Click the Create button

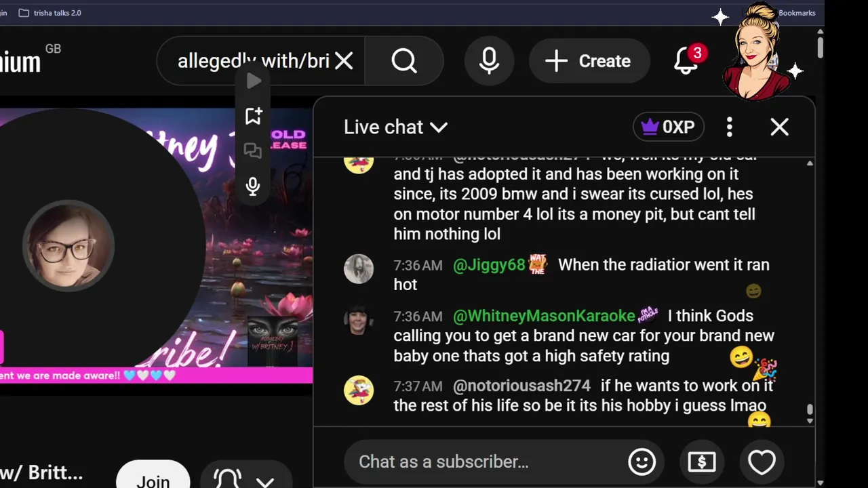589,61
